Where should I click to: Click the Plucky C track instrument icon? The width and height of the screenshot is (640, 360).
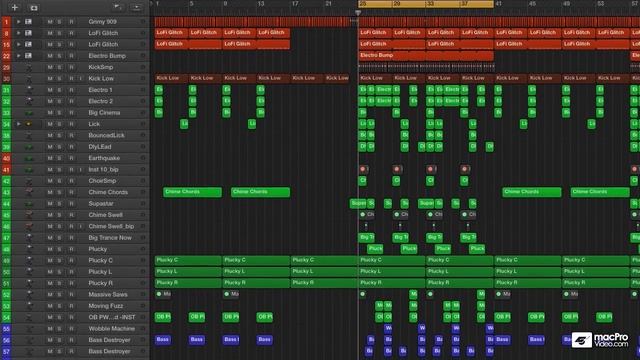(29, 260)
